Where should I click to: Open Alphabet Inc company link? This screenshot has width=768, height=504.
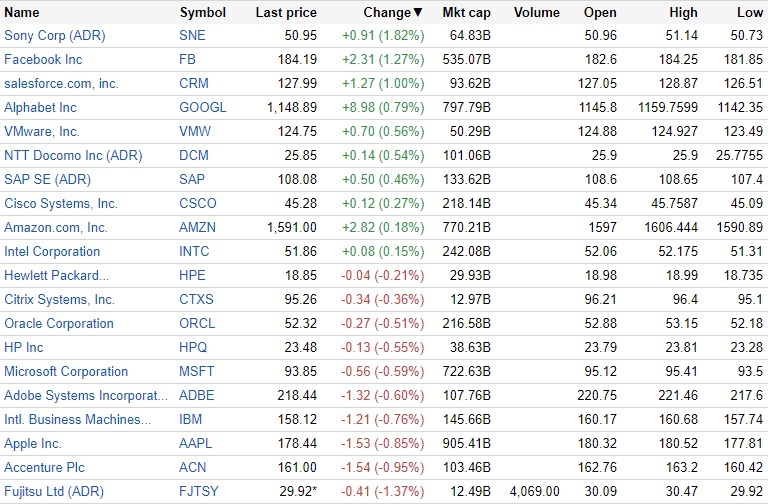click(40, 107)
